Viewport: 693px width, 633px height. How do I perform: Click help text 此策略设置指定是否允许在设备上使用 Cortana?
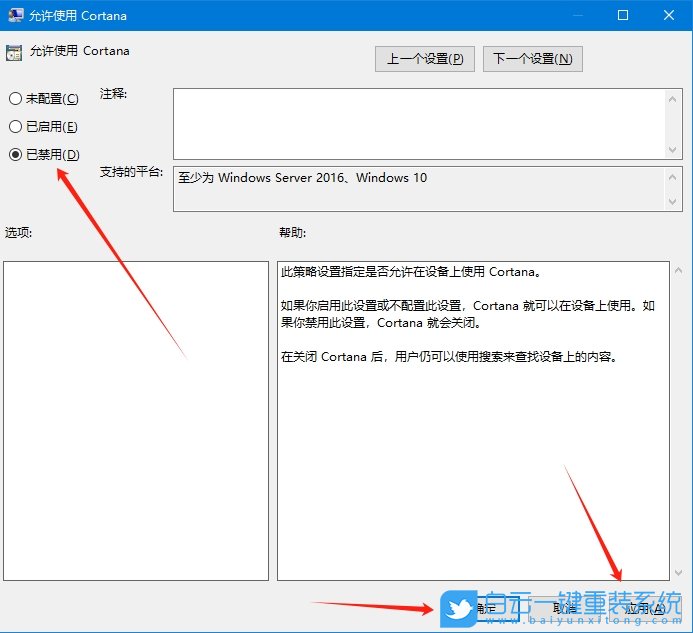point(411,271)
